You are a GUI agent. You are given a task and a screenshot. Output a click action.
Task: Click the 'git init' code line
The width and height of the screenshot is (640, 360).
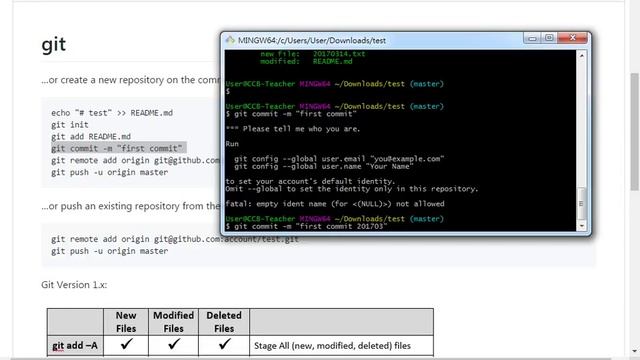click(69, 124)
